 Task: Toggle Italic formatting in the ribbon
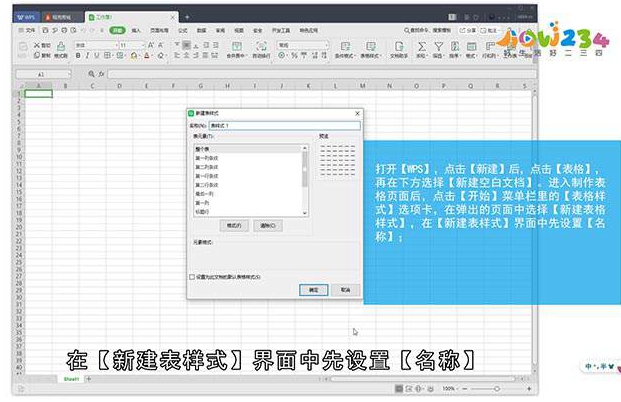[87, 55]
